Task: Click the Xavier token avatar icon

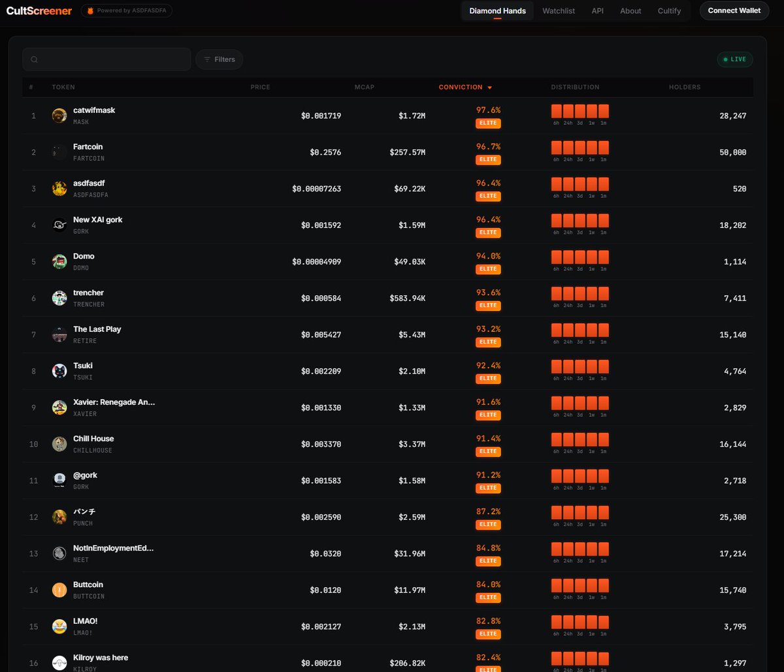Action: pyautogui.click(x=59, y=408)
